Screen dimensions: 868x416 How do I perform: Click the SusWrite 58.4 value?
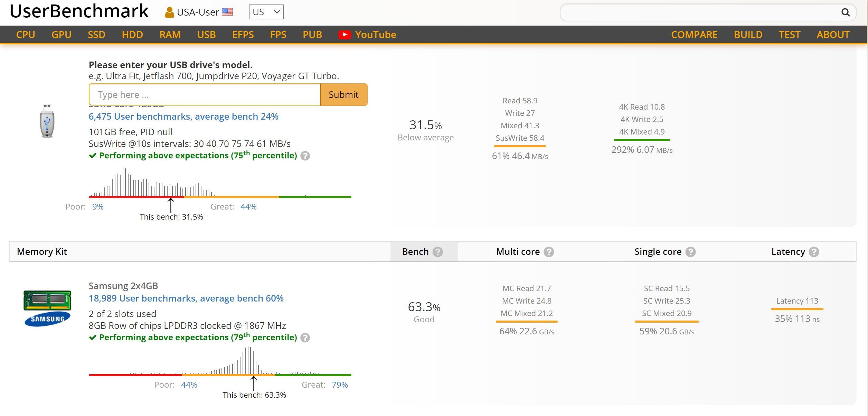tap(520, 138)
